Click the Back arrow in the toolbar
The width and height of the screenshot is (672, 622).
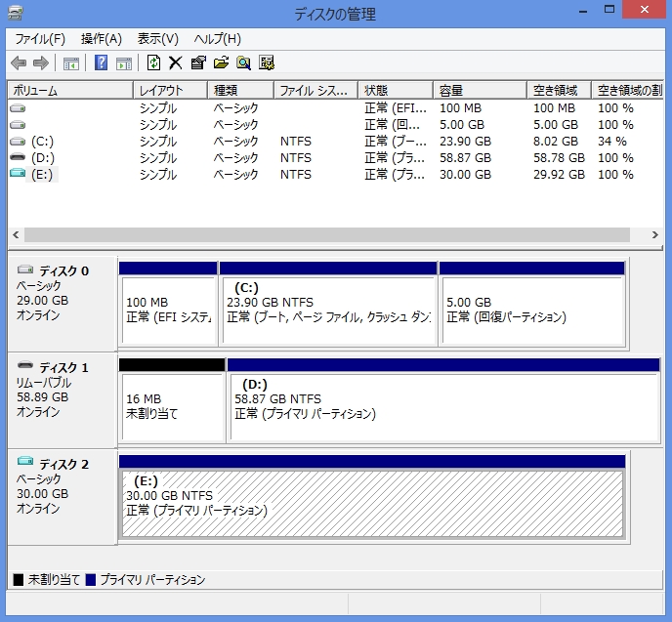pos(19,63)
